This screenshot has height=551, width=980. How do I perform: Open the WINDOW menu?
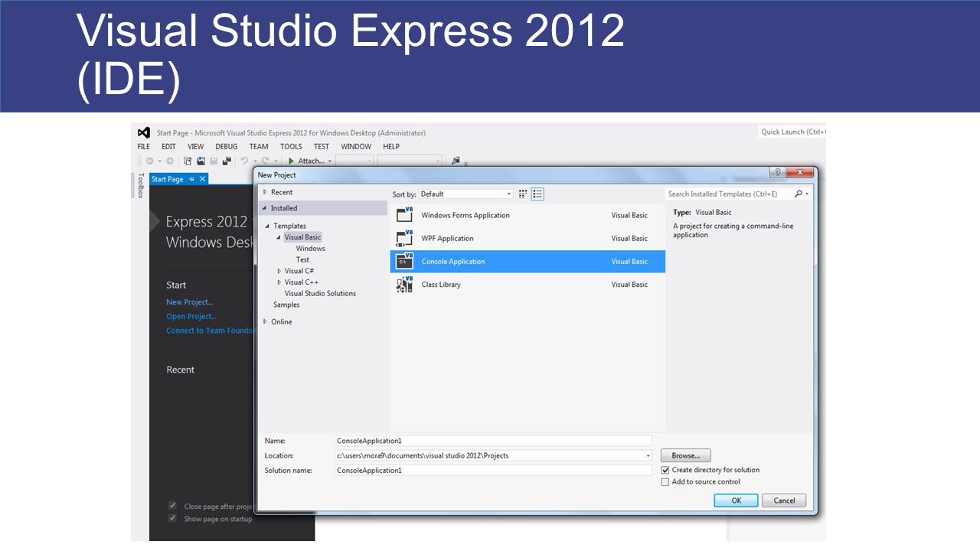point(356,146)
